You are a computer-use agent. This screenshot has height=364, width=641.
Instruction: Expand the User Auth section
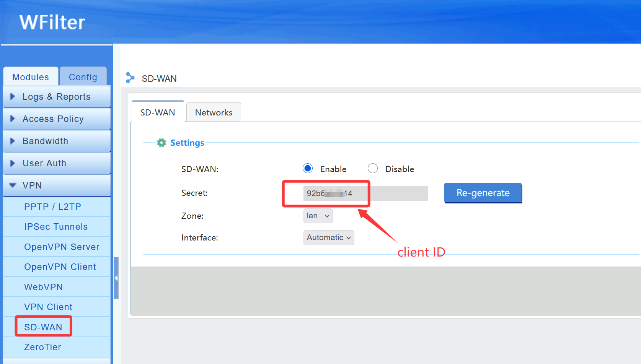click(x=57, y=163)
